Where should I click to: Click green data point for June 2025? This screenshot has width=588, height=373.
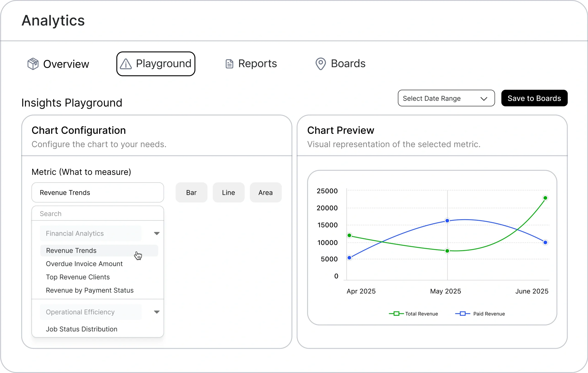[x=545, y=198]
